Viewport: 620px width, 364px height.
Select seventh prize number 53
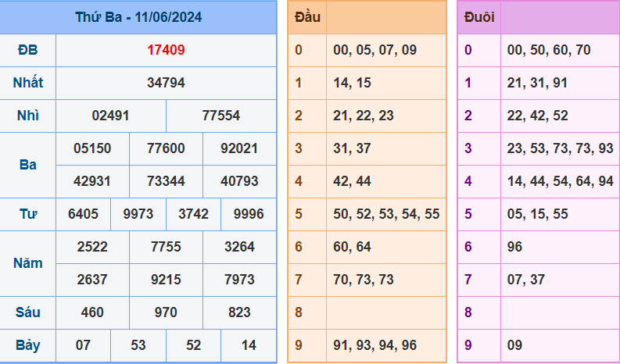click(138, 345)
